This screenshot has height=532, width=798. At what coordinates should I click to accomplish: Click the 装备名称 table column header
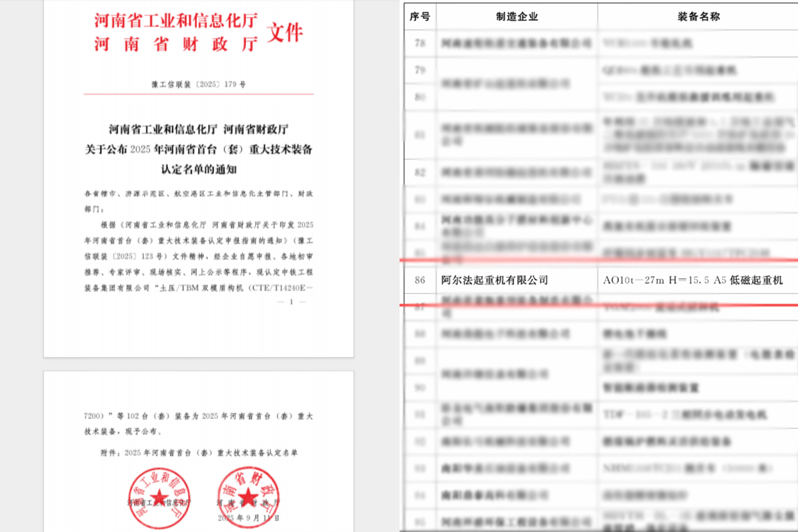699,16
